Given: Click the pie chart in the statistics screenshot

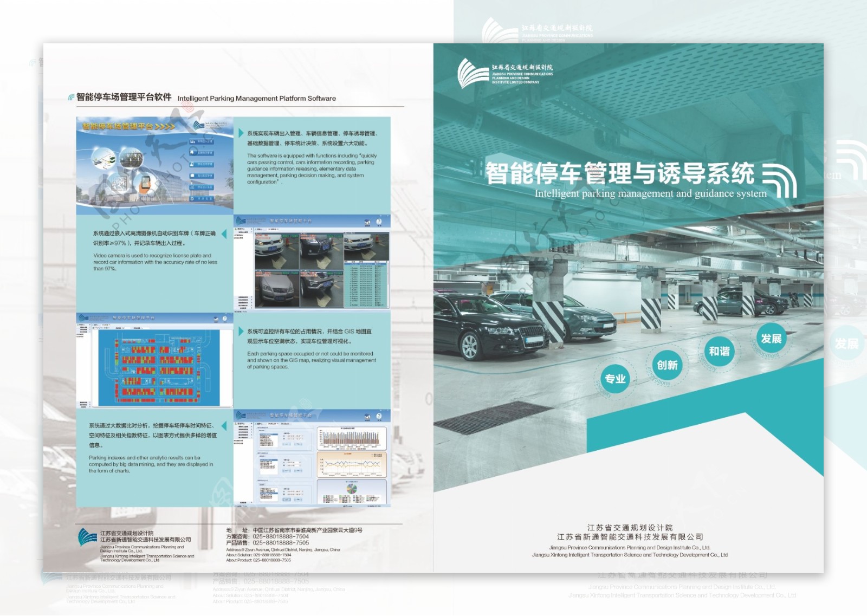Looking at the screenshot, I should (x=352, y=489).
